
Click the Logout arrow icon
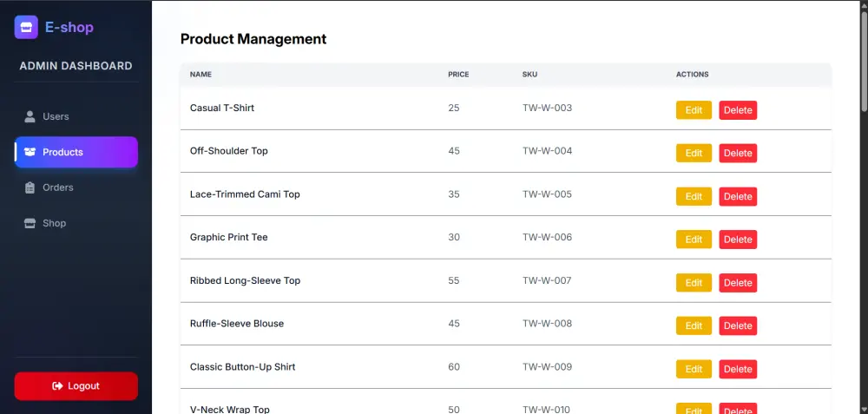pos(57,386)
